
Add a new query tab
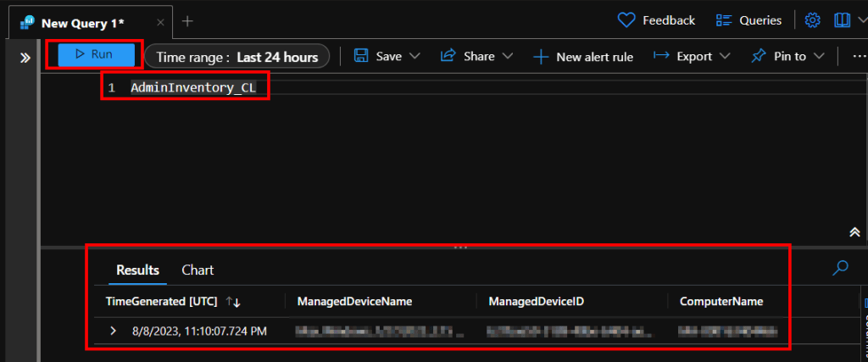[187, 21]
